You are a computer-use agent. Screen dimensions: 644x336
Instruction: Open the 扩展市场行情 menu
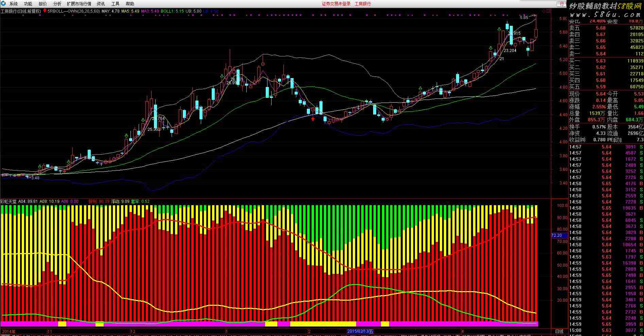[79, 4]
